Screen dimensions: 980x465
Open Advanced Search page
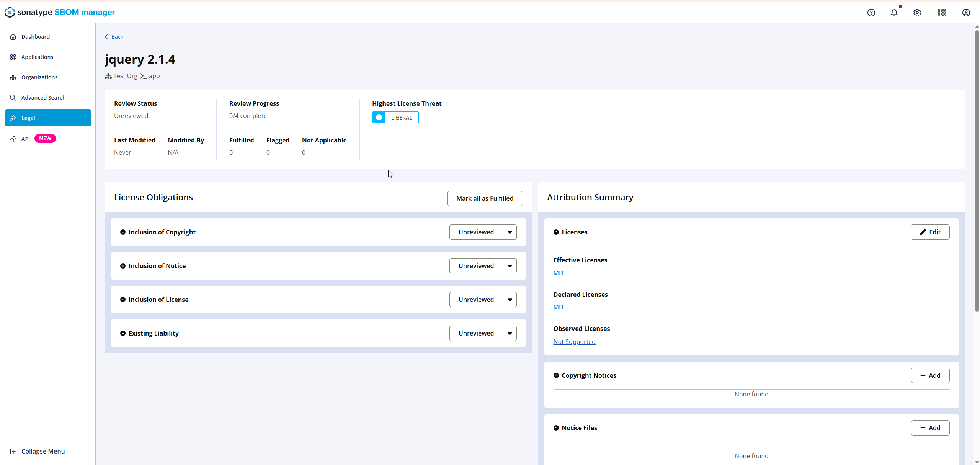coord(48,98)
